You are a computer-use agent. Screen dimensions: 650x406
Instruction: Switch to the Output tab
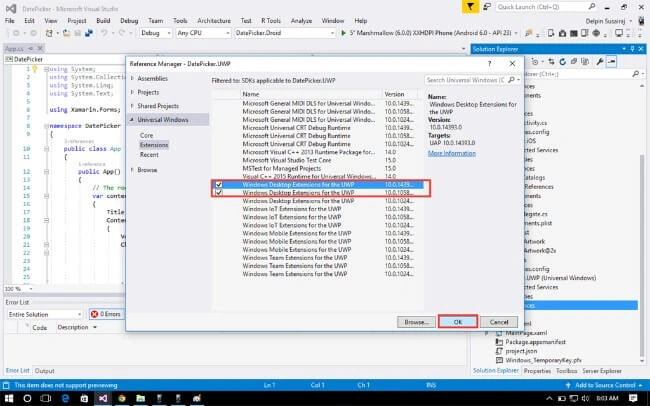(44, 371)
